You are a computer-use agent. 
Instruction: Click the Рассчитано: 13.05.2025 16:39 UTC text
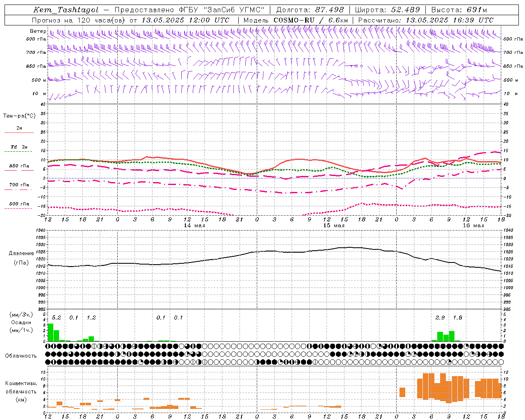coord(426,20)
